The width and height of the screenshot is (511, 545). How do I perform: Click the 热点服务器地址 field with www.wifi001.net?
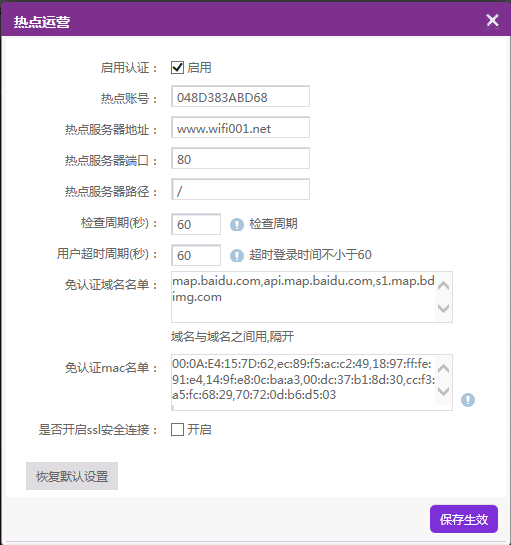tap(240, 127)
